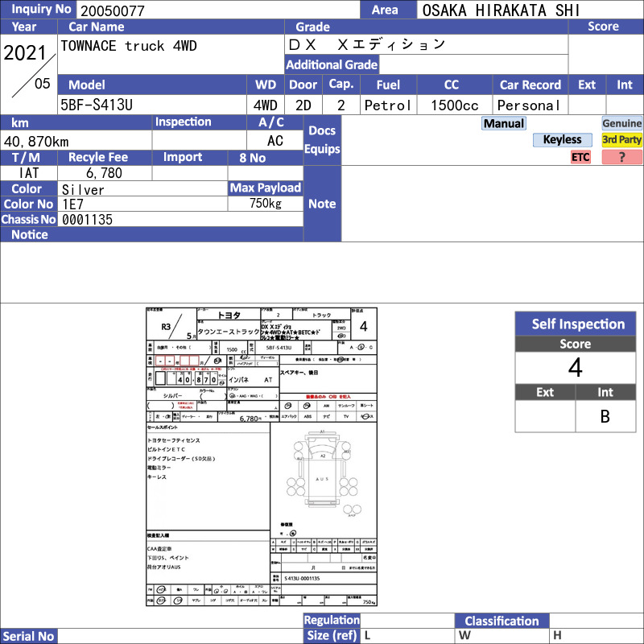
Task: Click the Classification label
Action: pos(502,621)
